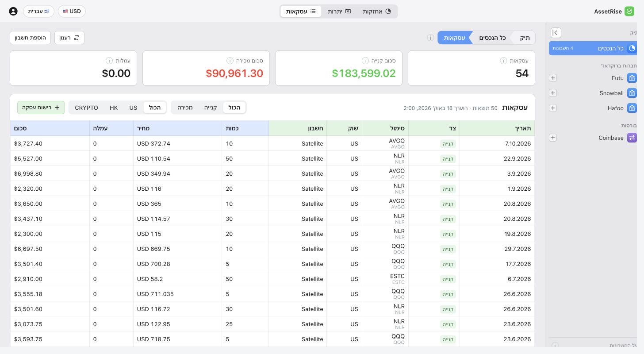Click the ESTC symbol cell
The width and height of the screenshot is (644, 354).
tap(385, 279)
